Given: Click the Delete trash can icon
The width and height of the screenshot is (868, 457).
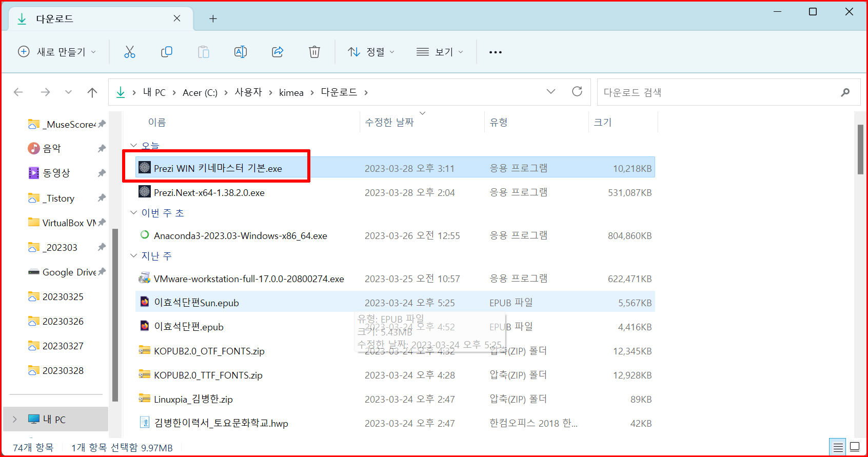Looking at the screenshot, I should (x=314, y=52).
